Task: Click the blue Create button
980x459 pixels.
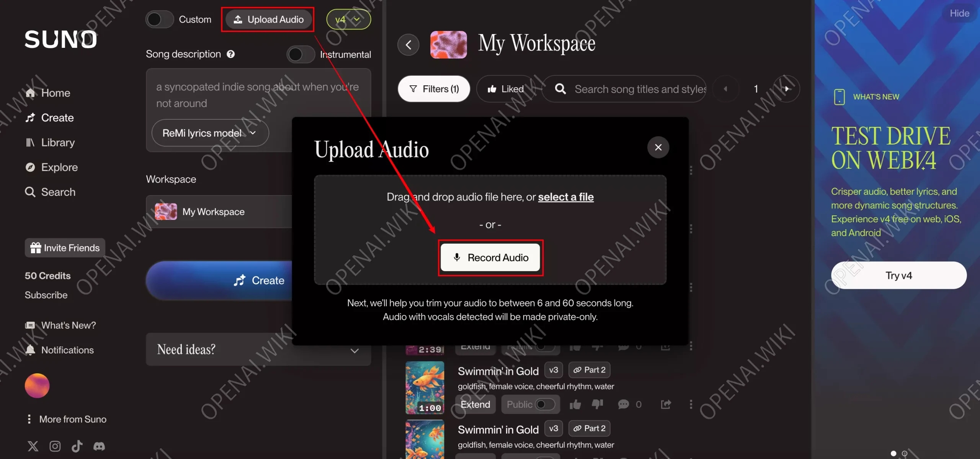Action: 219,280
